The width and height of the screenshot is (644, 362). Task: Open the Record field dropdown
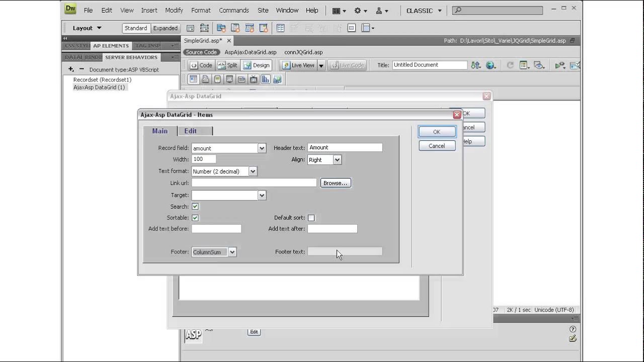[262, 148]
